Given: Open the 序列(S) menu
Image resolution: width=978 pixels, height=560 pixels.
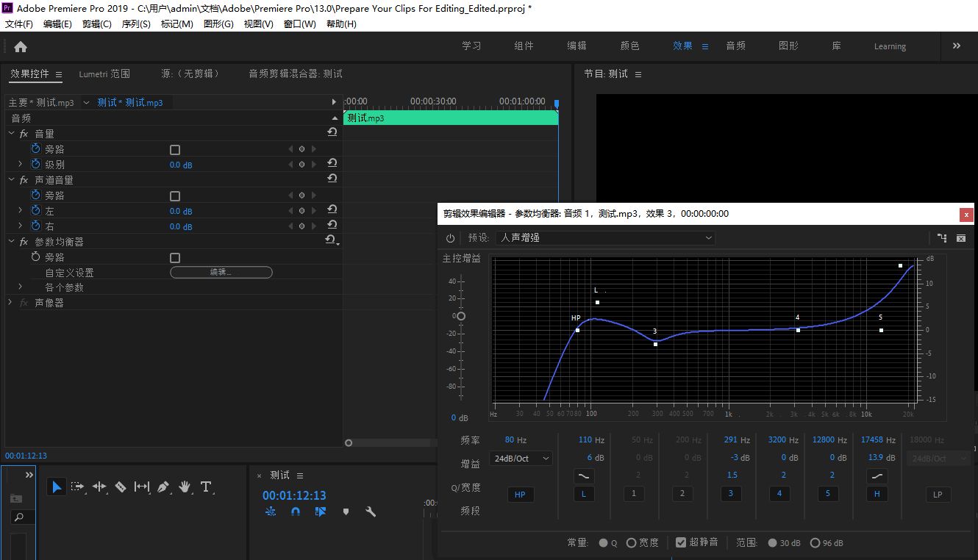Looking at the screenshot, I should [x=136, y=24].
